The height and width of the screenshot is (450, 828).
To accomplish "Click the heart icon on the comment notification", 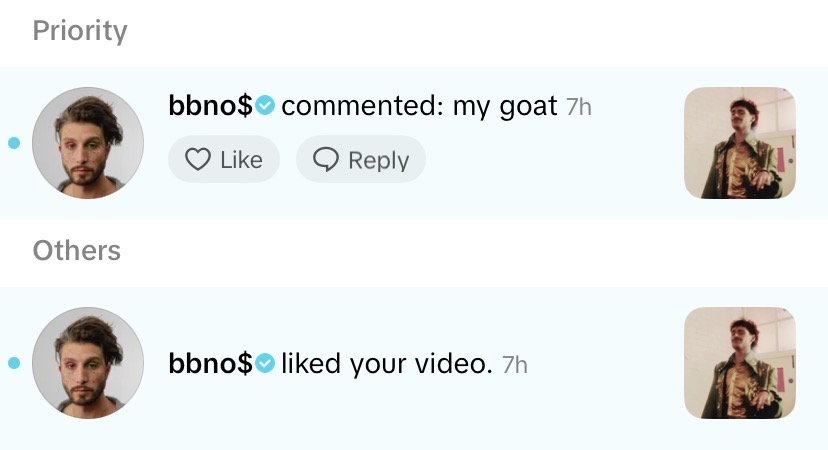I will click(x=198, y=160).
